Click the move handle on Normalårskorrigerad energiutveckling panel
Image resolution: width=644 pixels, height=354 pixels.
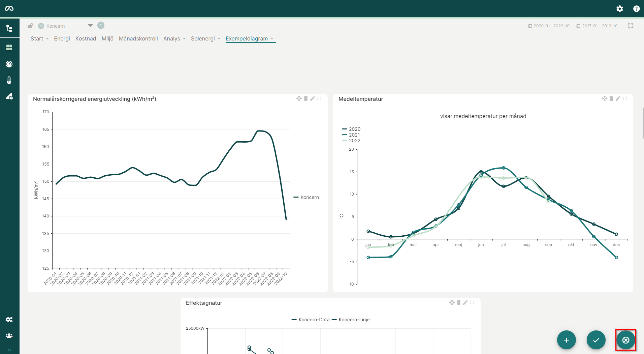299,98
